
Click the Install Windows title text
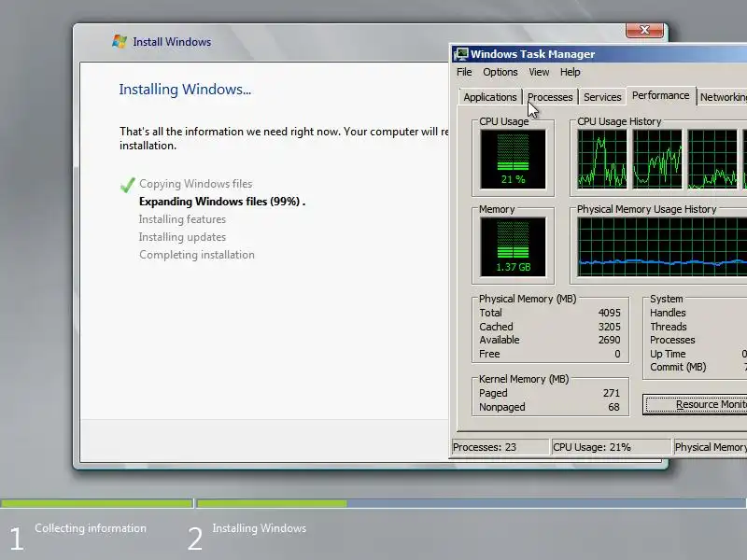(172, 42)
